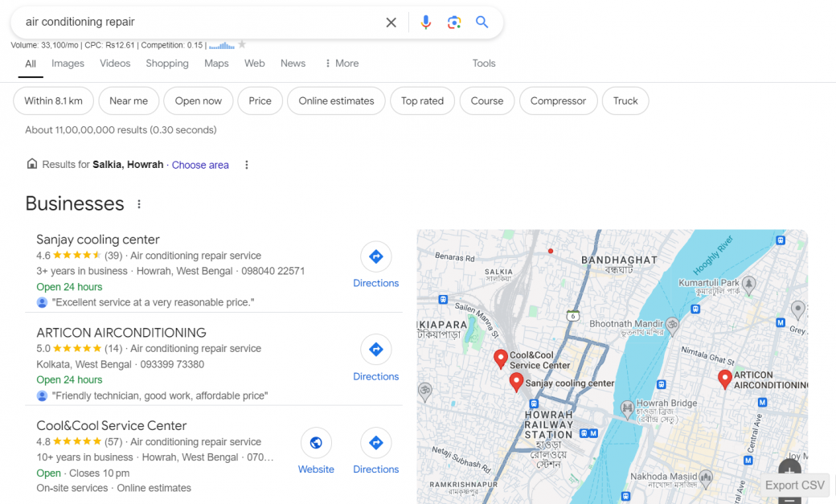
Task: Toggle the 'Top rated' filter chip
Action: coord(422,100)
